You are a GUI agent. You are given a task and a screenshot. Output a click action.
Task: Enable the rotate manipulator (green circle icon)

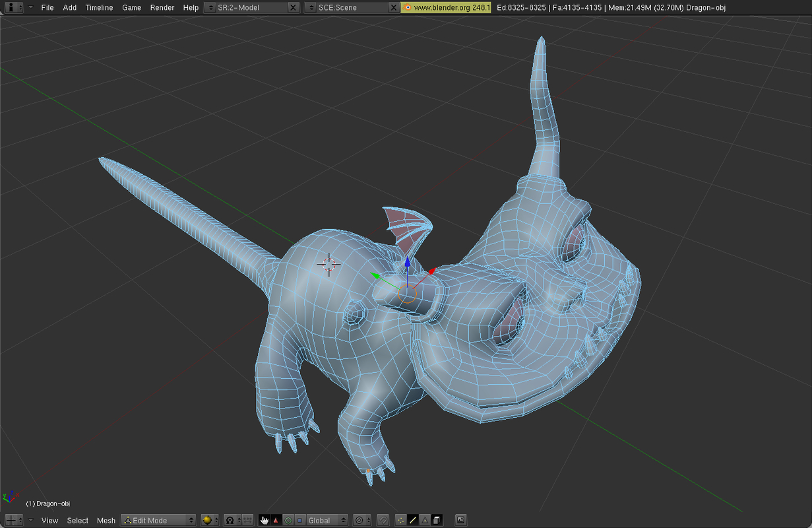click(x=288, y=520)
